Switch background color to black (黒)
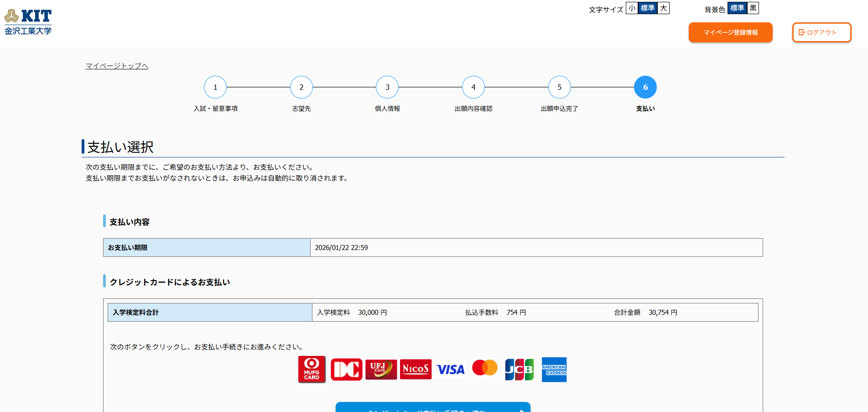Screen dimensions: 868x412 [753, 8]
